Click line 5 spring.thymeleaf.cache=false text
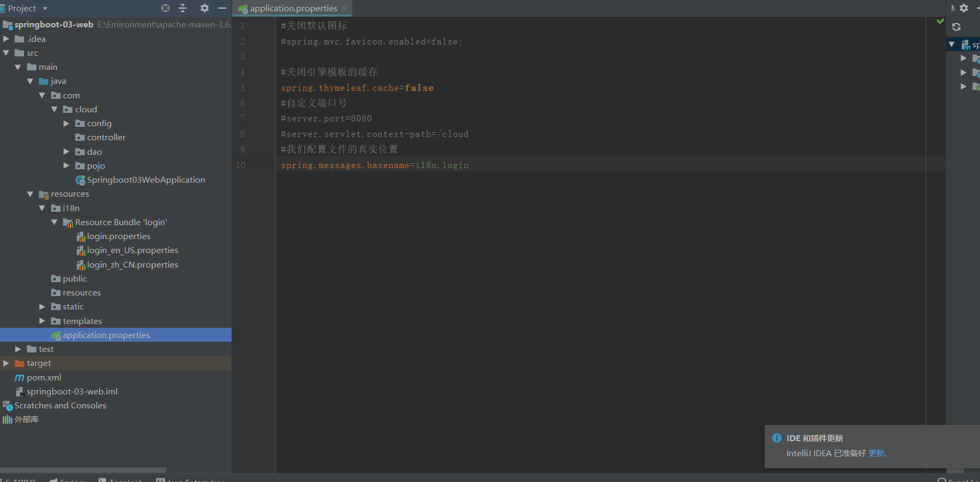This screenshot has height=482, width=980. click(357, 88)
